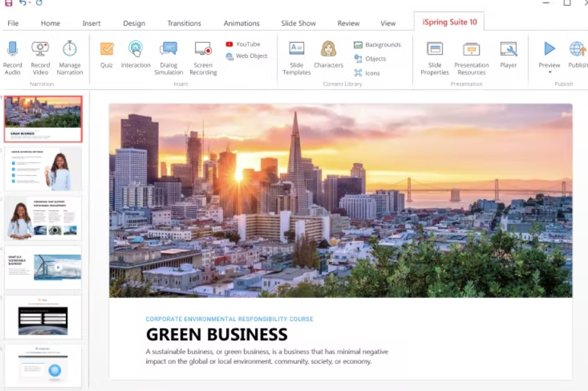This screenshot has height=391, width=588.
Task: Browse Backgrounds in the Content Library
Action: [377, 45]
